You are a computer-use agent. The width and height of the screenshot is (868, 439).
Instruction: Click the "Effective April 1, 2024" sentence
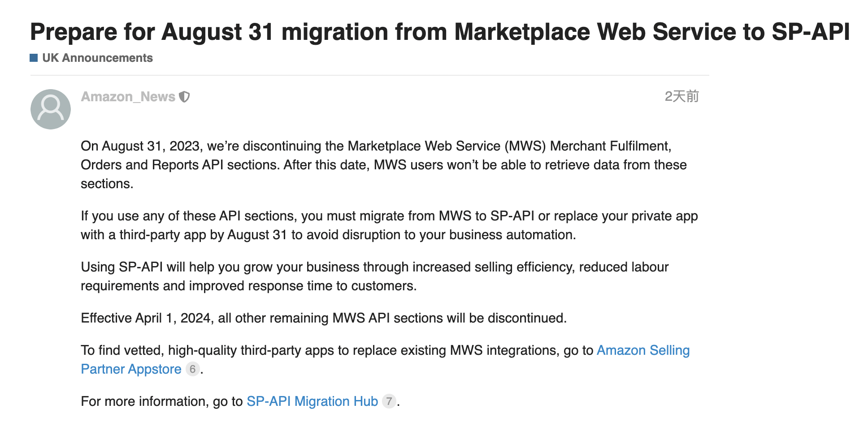(323, 318)
